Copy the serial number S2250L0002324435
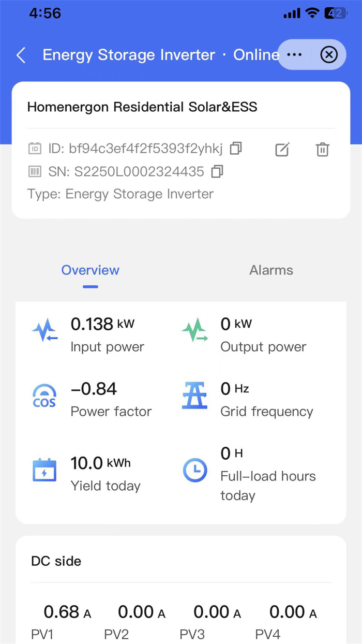Viewport: 362px width, 644px height. 217,172
